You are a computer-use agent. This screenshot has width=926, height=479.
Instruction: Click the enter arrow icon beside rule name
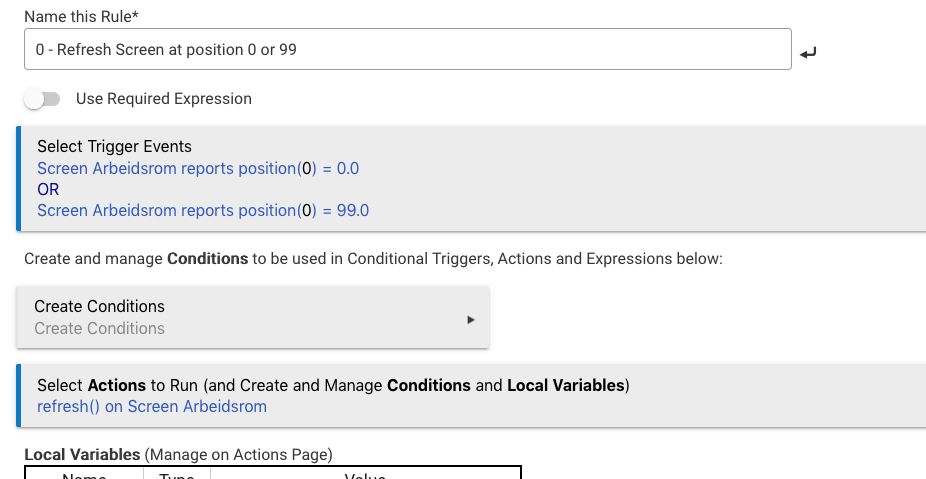pos(808,52)
